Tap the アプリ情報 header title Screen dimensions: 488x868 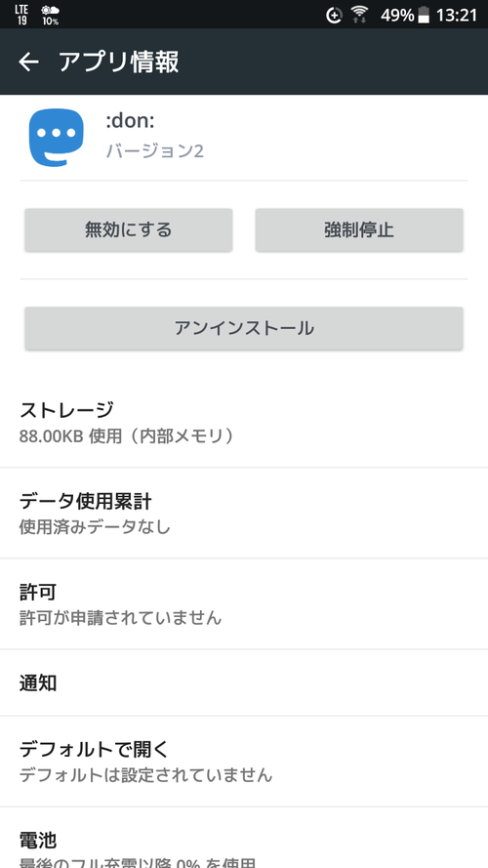(118, 62)
